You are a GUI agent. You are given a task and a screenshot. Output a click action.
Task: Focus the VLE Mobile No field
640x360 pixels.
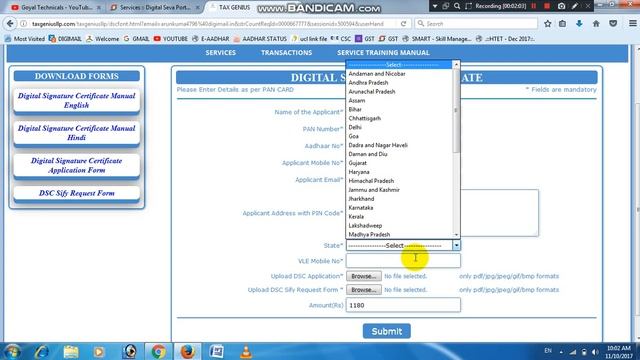point(403,261)
